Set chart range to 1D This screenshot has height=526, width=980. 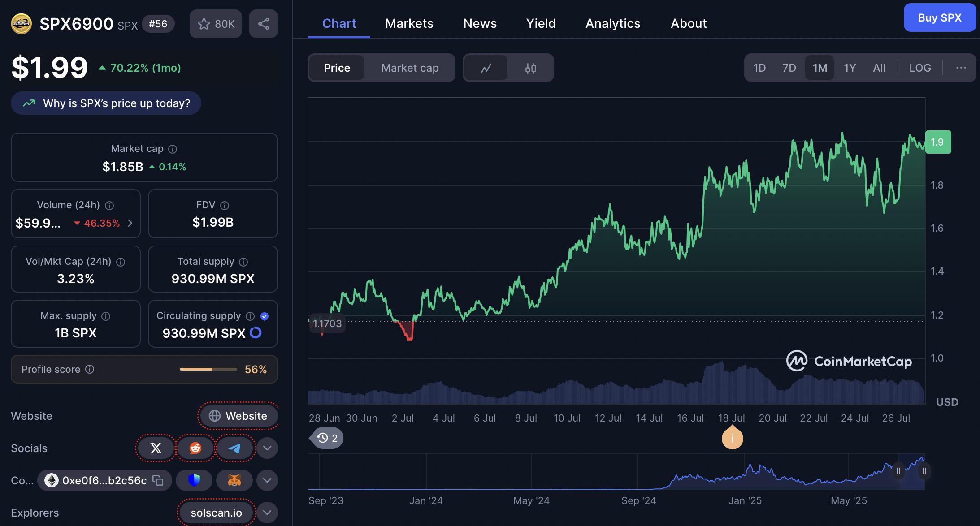pyautogui.click(x=759, y=68)
